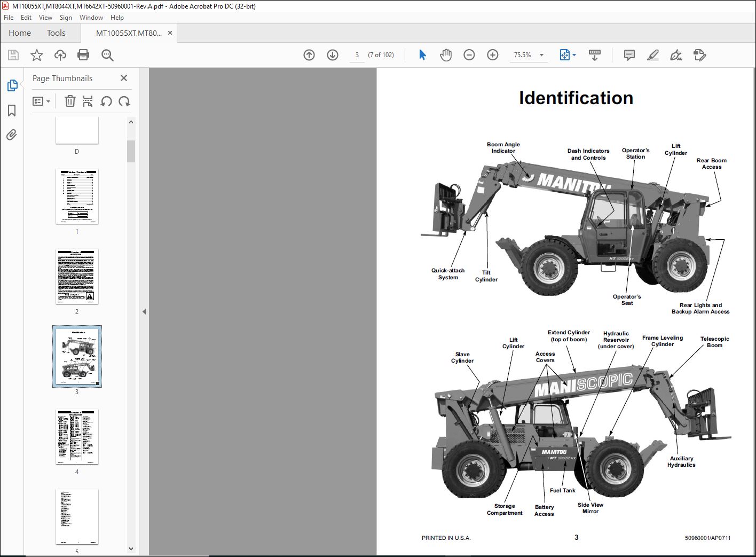Click the Save file icon
Image resolution: width=756 pixels, height=557 pixels.
pos(13,55)
